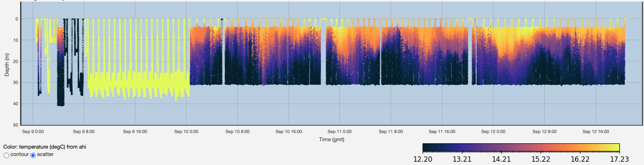This screenshot has width=644, height=165.
Task: Click the 'Time (gmt)' axis title
Action: coord(332,139)
